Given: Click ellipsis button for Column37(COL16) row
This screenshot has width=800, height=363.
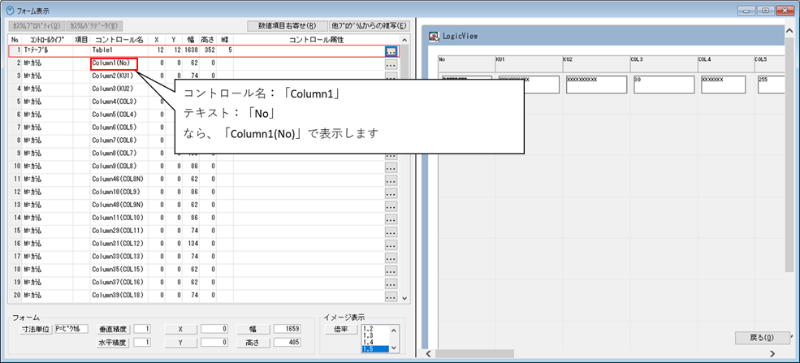Looking at the screenshot, I should 391,283.
